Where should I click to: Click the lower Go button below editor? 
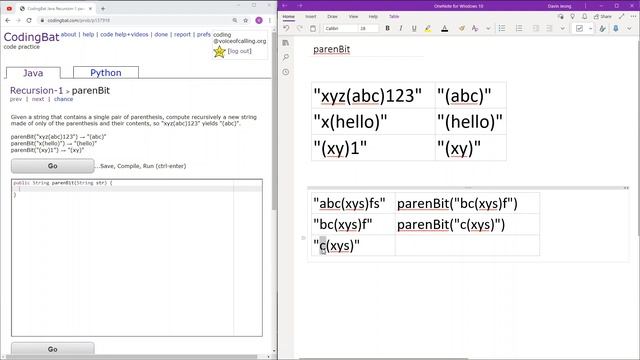[53, 349]
